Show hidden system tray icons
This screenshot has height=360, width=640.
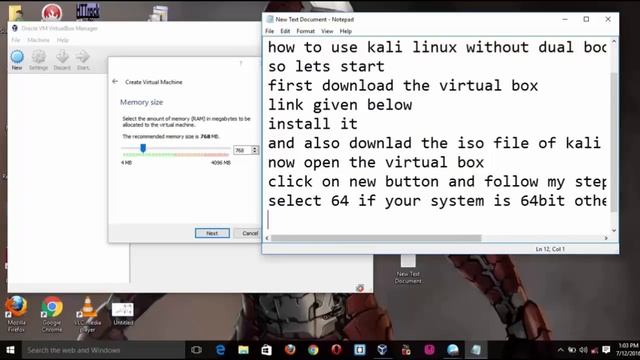[560, 350]
